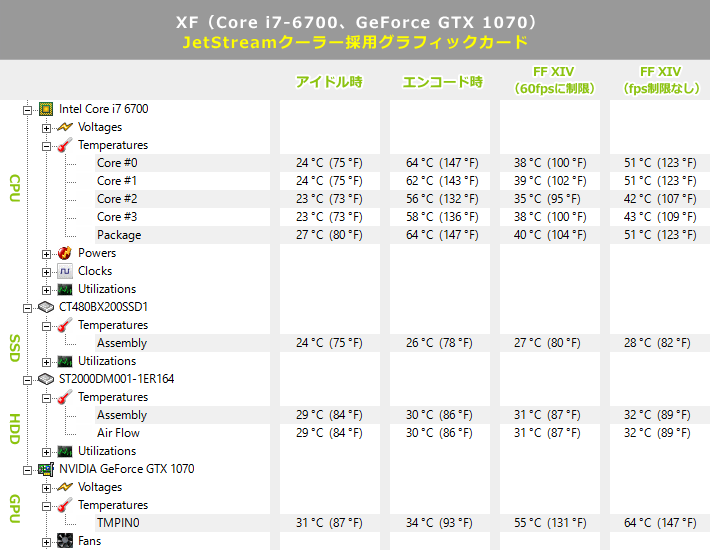Click the FF XIV (60fpsに制限) column header
The image size is (710, 550).
coord(554,80)
